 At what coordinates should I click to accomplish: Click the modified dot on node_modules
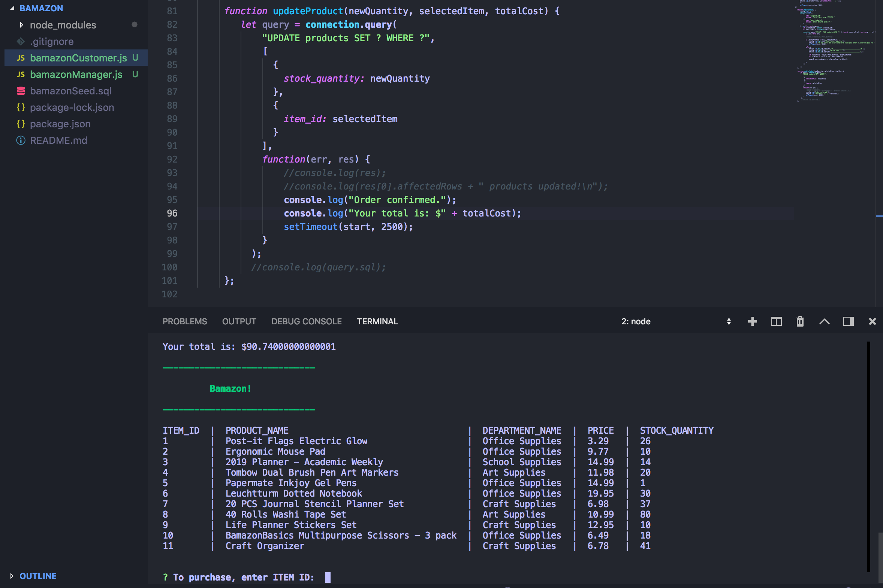tap(134, 25)
